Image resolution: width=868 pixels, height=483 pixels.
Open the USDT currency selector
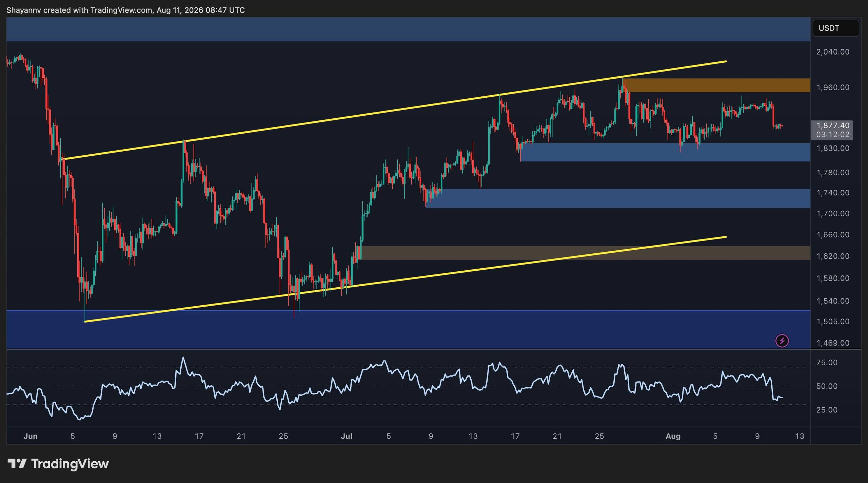(x=835, y=28)
